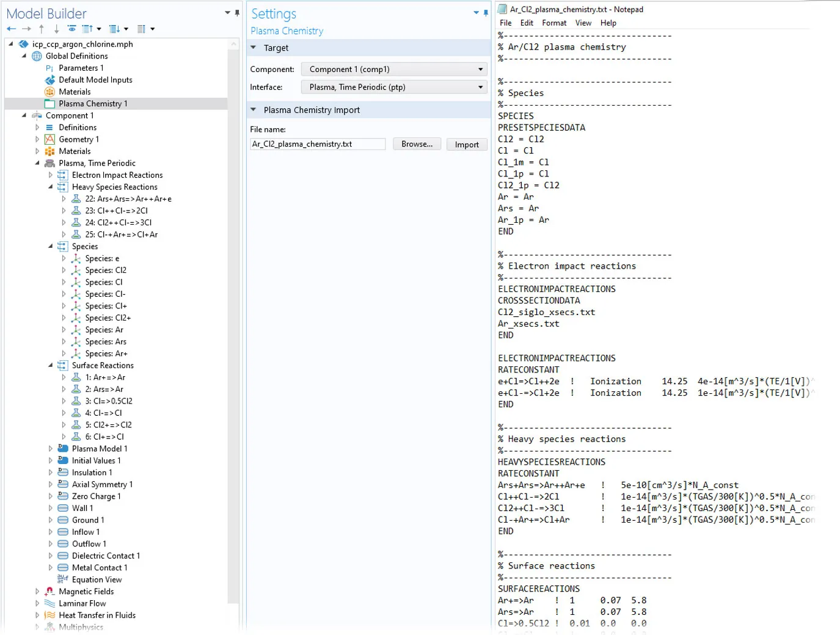Open the Edit menu in Notepad
Screen dimensions: 840x635
527,23
